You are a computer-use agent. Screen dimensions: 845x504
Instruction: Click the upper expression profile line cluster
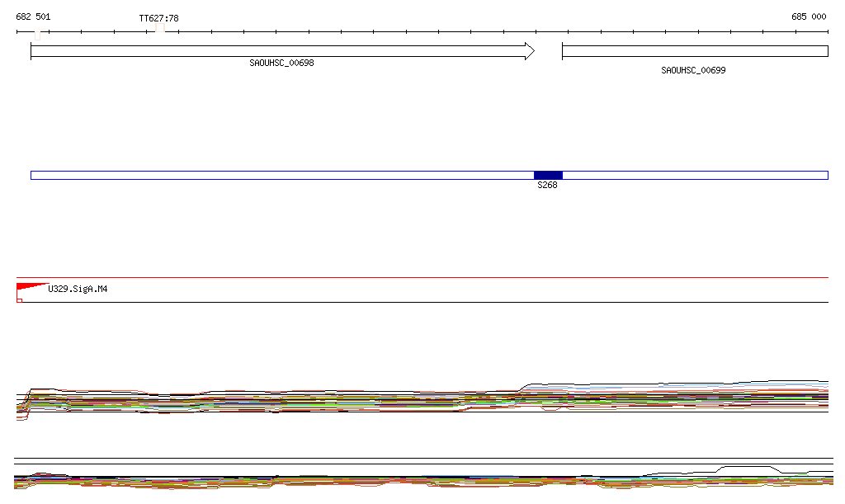click(413, 400)
